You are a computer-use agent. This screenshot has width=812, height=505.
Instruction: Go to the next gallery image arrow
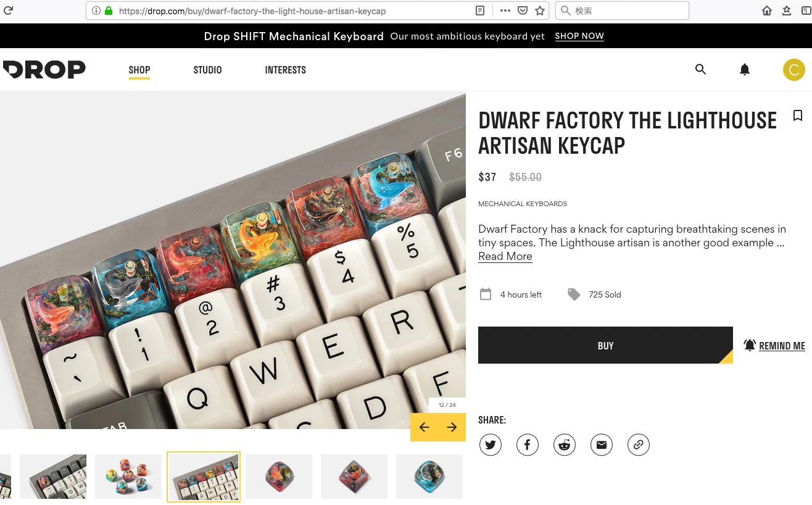(x=452, y=427)
